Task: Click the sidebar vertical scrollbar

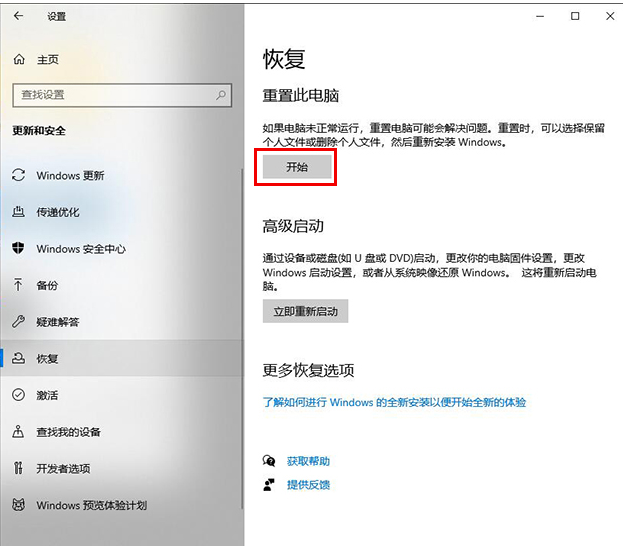Action: pyautogui.click(x=242, y=338)
